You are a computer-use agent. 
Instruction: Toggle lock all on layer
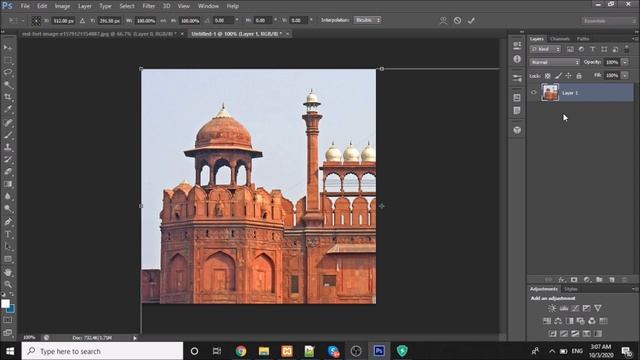[x=579, y=76]
